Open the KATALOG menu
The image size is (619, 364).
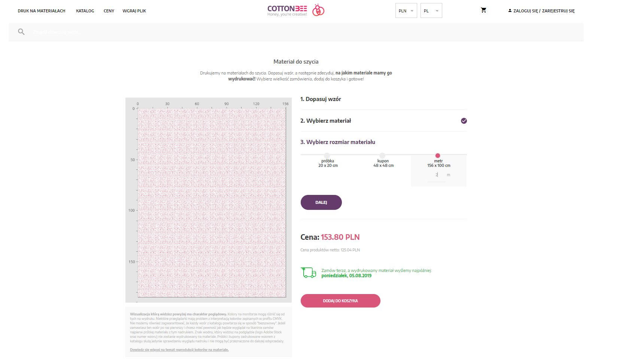[85, 11]
